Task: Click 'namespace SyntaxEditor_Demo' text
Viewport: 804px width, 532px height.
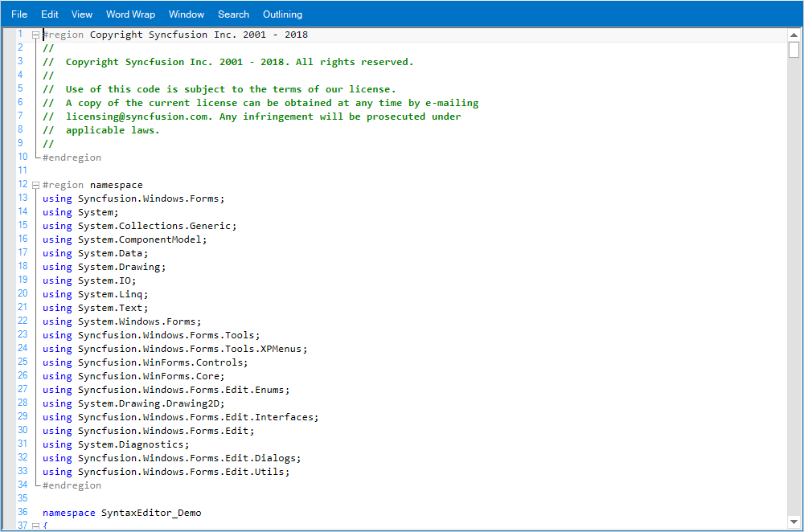Action: (122, 513)
